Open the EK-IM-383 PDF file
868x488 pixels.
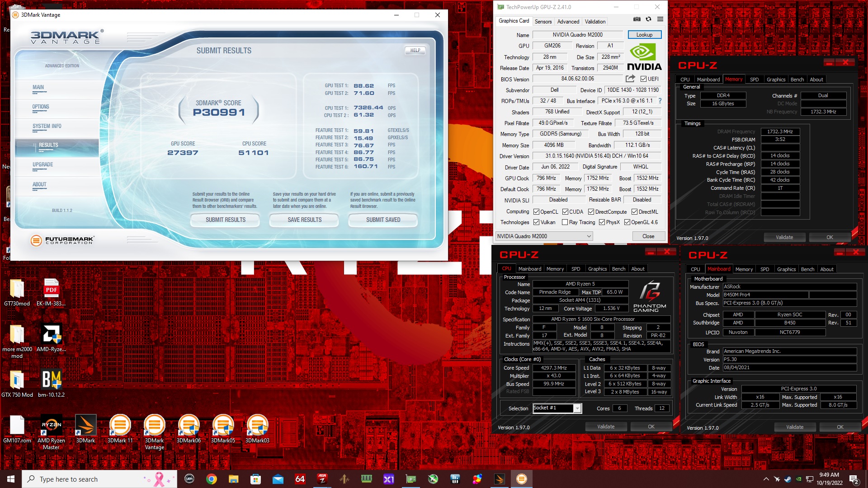[51, 293]
